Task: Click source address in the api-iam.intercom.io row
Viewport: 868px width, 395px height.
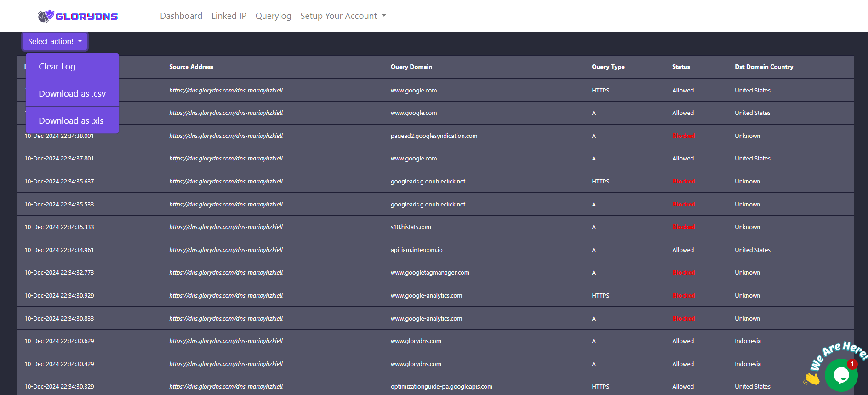Action: click(226, 250)
